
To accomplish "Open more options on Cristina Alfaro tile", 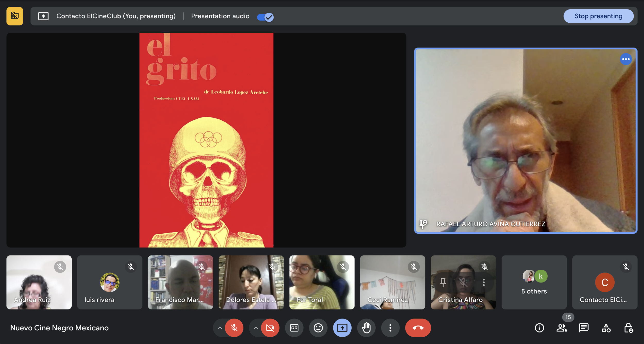I will coord(484,283).
